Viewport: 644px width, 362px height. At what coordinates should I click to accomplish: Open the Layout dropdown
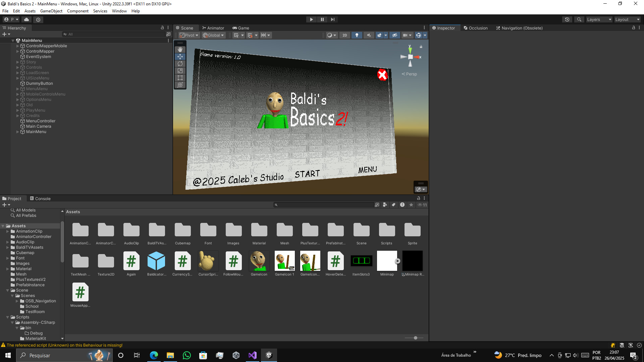click(x=627, y=19)
